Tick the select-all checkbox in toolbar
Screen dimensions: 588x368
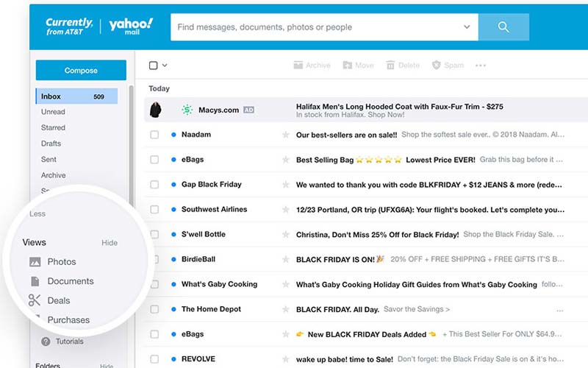[153, 66]
